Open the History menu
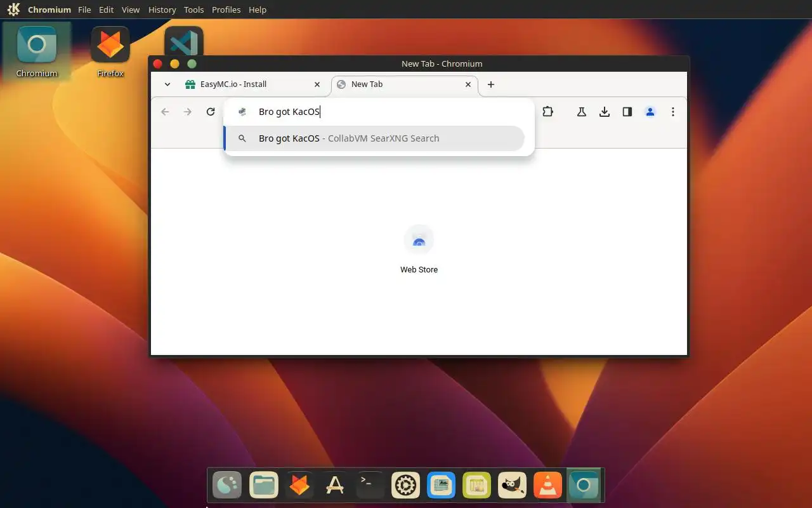Screen dimensions: 812x508 pos(162,10)
